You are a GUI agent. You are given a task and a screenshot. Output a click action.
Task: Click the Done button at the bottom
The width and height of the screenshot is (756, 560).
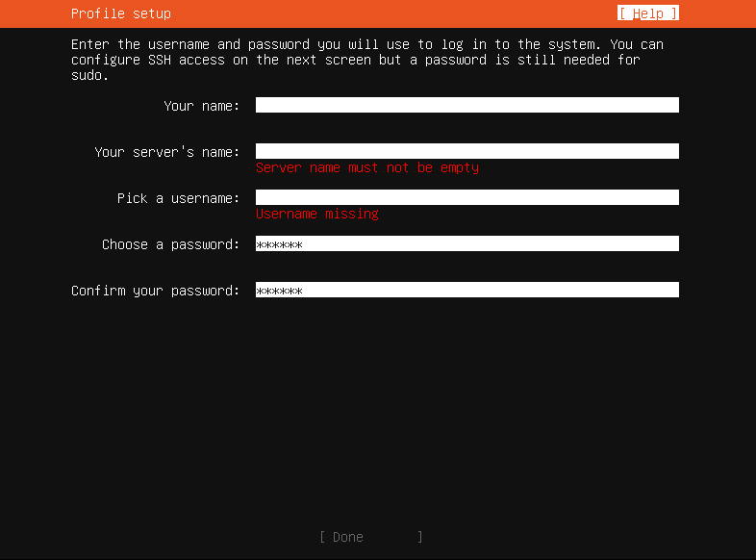click(x=370, y=537)
